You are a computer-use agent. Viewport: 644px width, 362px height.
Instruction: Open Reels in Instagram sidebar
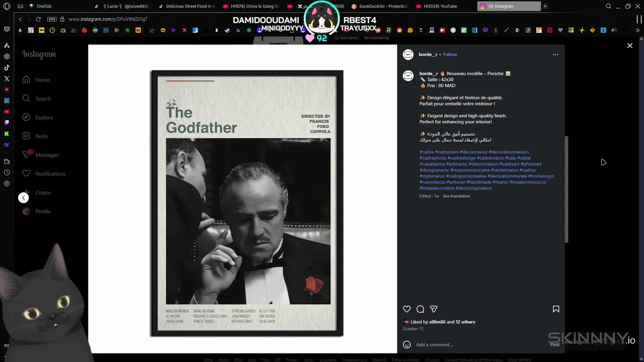point(35,136)
